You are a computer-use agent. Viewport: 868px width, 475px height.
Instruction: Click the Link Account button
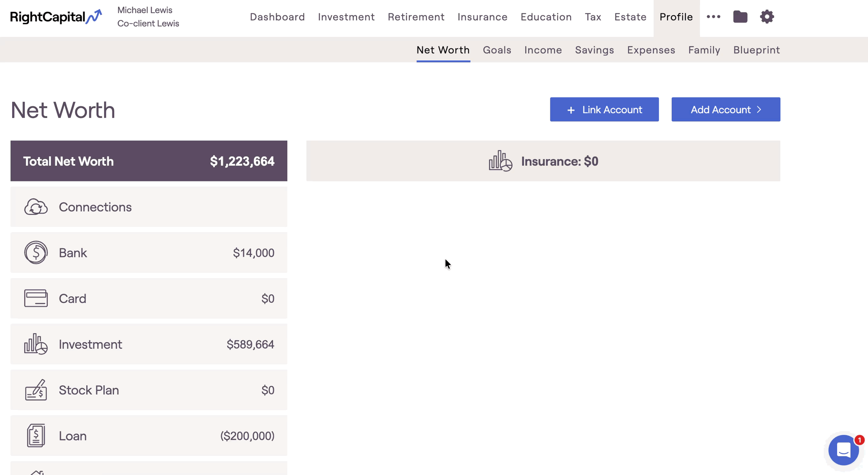[x=604, y=109]
